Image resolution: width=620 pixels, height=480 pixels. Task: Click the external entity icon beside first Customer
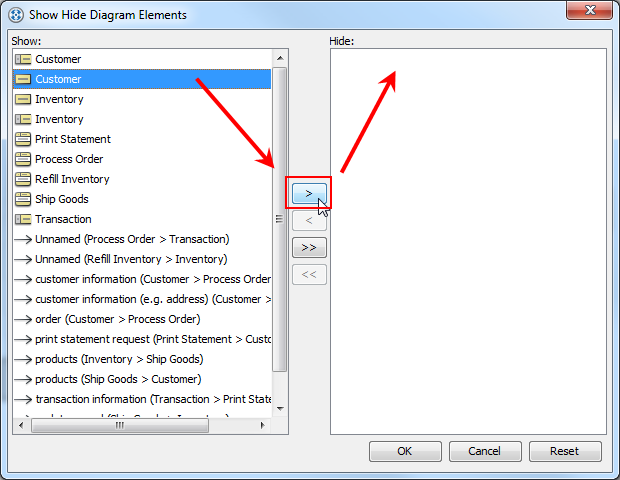point(23,59)
